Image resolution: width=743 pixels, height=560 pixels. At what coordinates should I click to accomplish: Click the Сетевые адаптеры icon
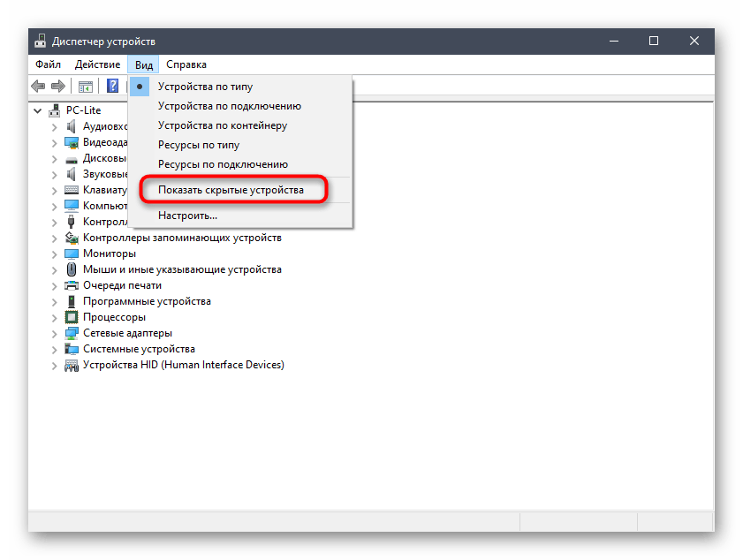coord(71,333)
